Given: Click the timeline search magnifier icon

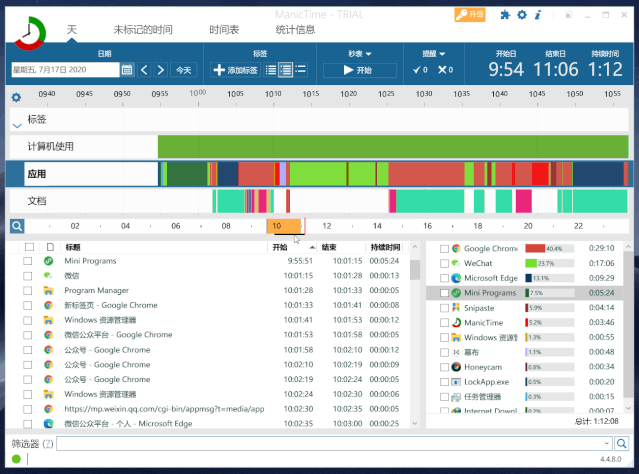Looking at the screenshot, I should [x=17, y=226].
